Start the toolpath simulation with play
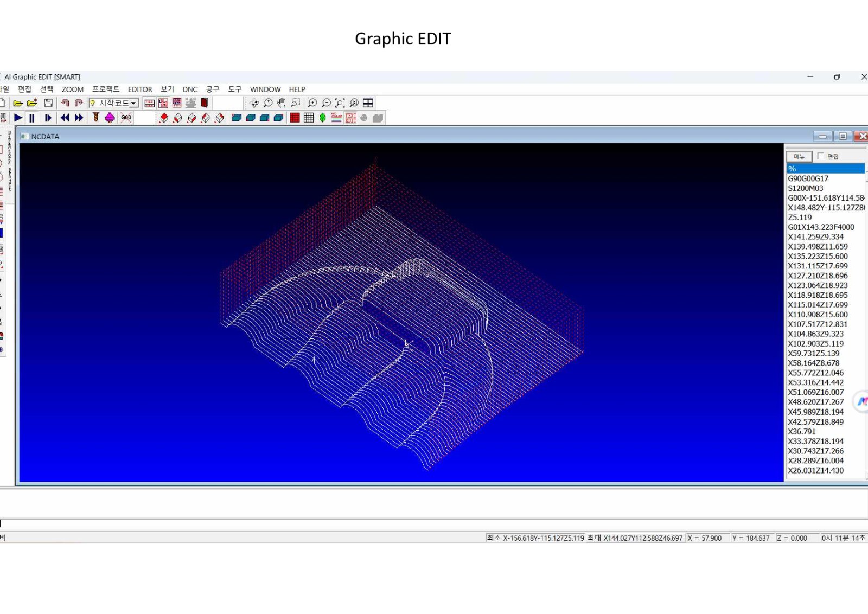The width and height of the screenshot is (868, 614). [18, 118]
